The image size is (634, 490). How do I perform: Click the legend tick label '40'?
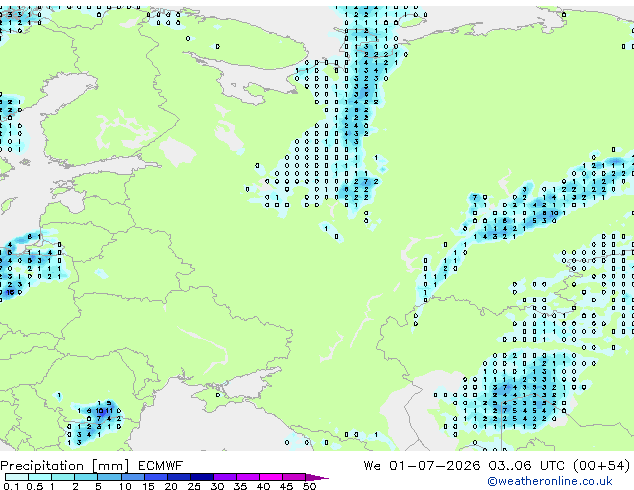(x=264, y=486)
